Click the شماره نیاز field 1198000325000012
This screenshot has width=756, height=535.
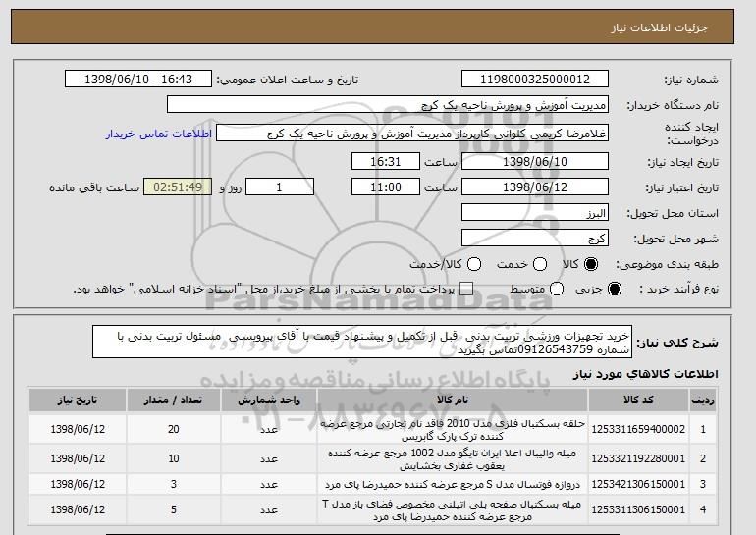coord(535,80)
